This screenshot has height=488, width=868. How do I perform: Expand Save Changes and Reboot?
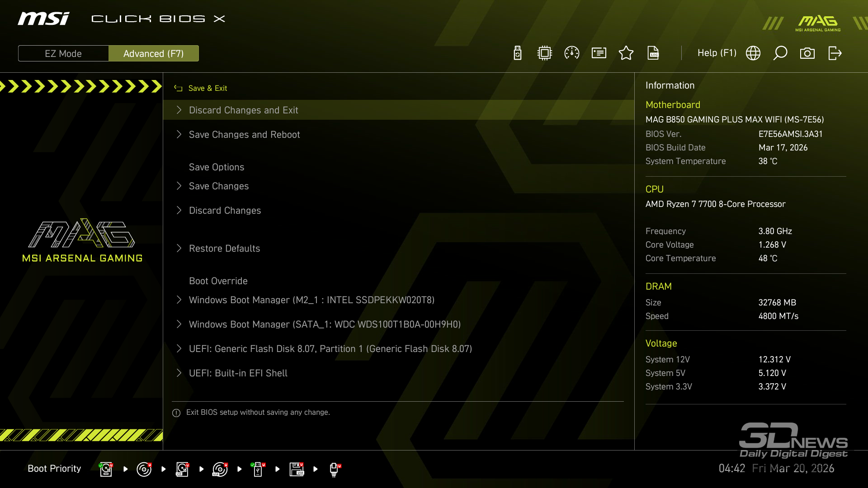pyautogui.click(x=244, y=135)
